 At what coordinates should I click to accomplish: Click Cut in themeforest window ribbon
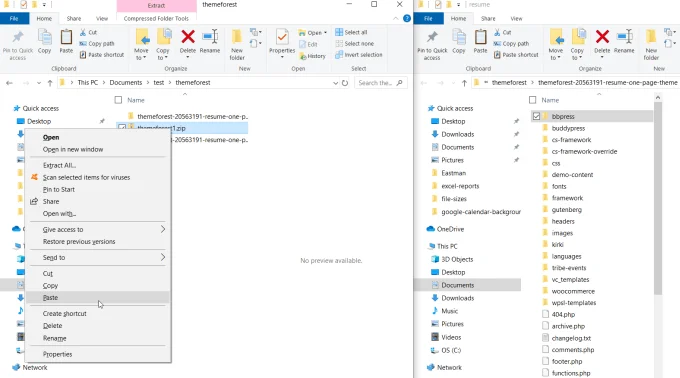click(88, 33)
